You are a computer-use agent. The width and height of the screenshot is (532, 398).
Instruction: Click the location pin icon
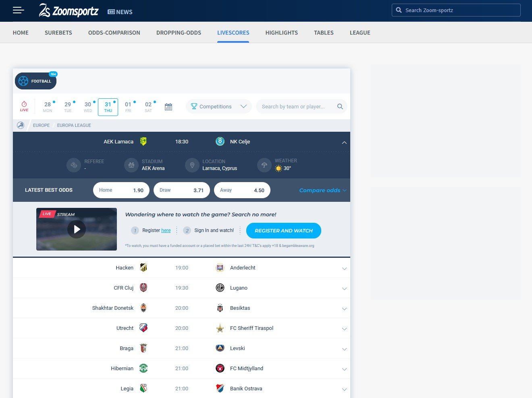point(192,165)
